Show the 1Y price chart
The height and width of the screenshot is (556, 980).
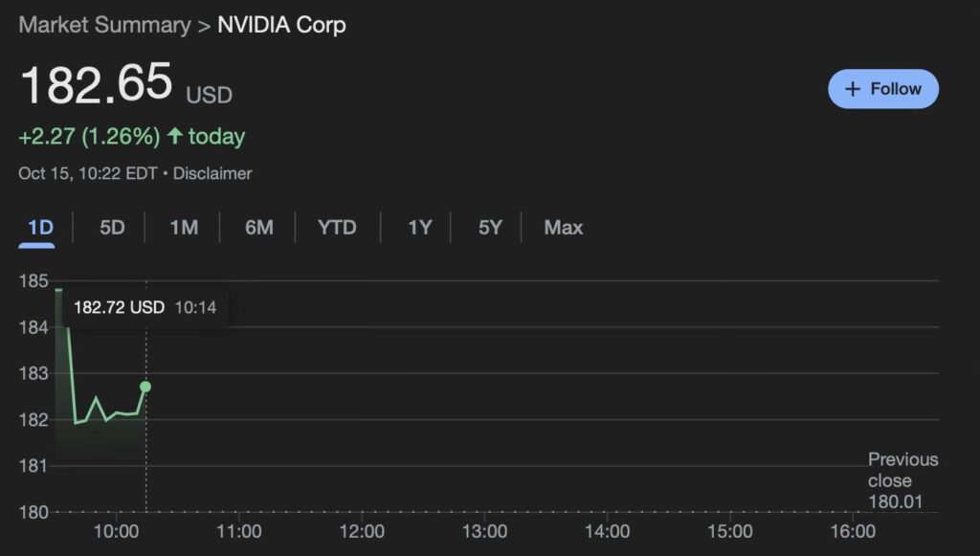pos(420,228)
